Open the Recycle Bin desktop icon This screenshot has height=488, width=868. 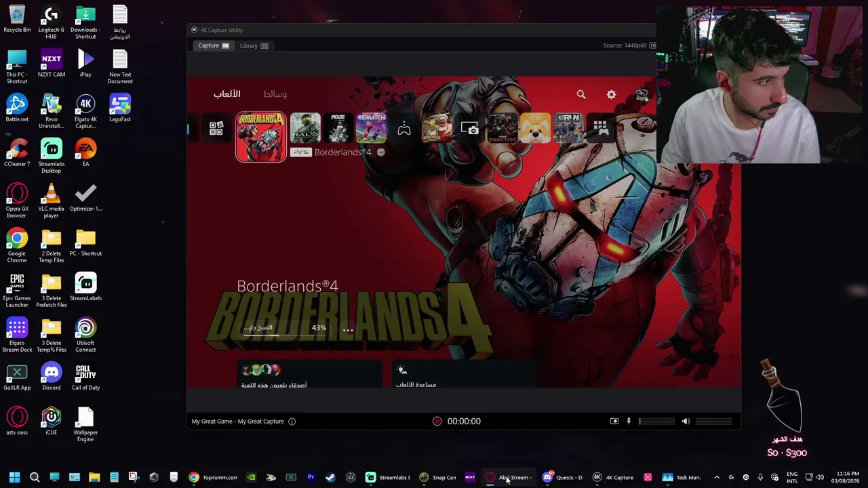click(17, 19)
